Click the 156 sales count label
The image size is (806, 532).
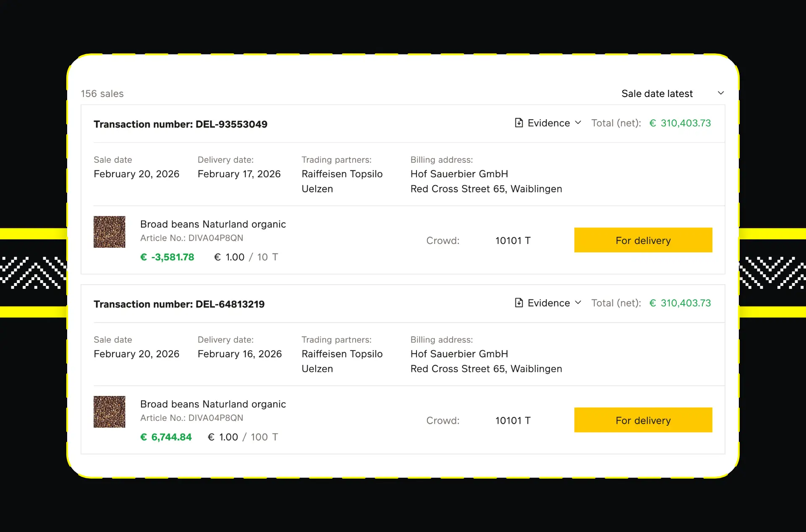(102, 94)
